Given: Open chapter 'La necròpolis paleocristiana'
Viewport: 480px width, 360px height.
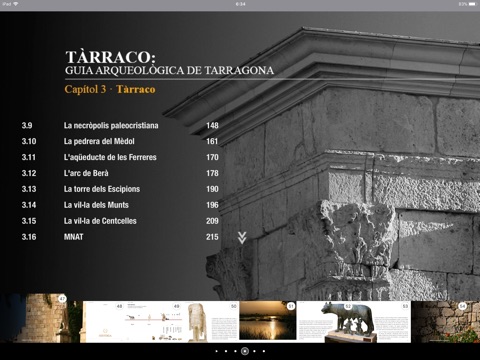Looking at the screenshot, I should (111, 126).
